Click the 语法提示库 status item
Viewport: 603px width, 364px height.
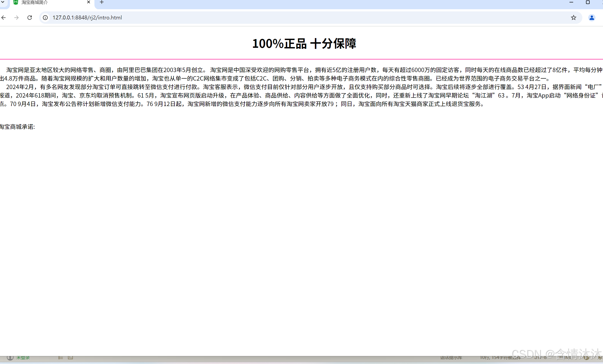pos(451,358)
